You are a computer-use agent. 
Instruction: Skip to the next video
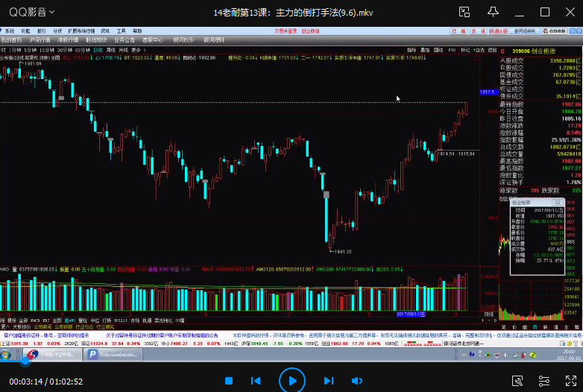click(x=327, y=381)
